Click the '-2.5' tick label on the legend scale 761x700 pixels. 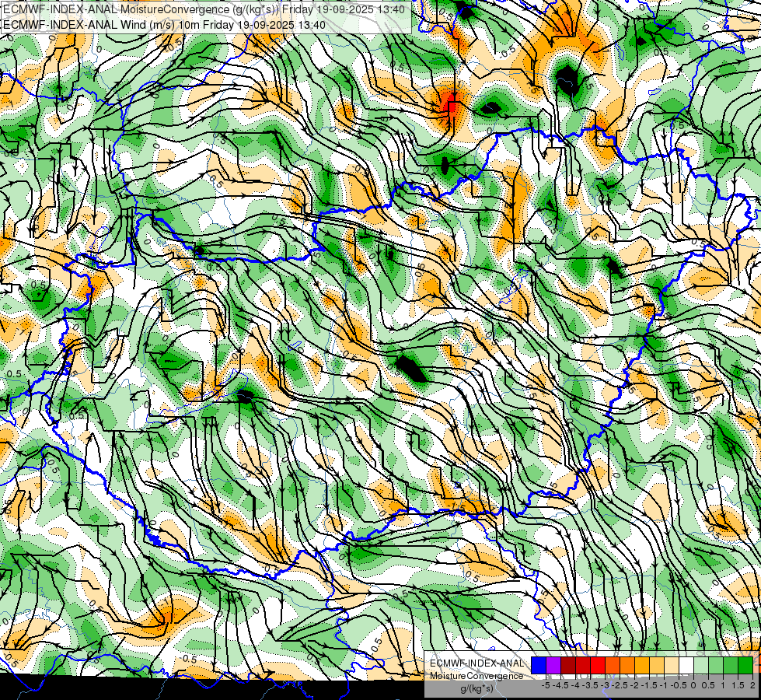click(620, 685)
